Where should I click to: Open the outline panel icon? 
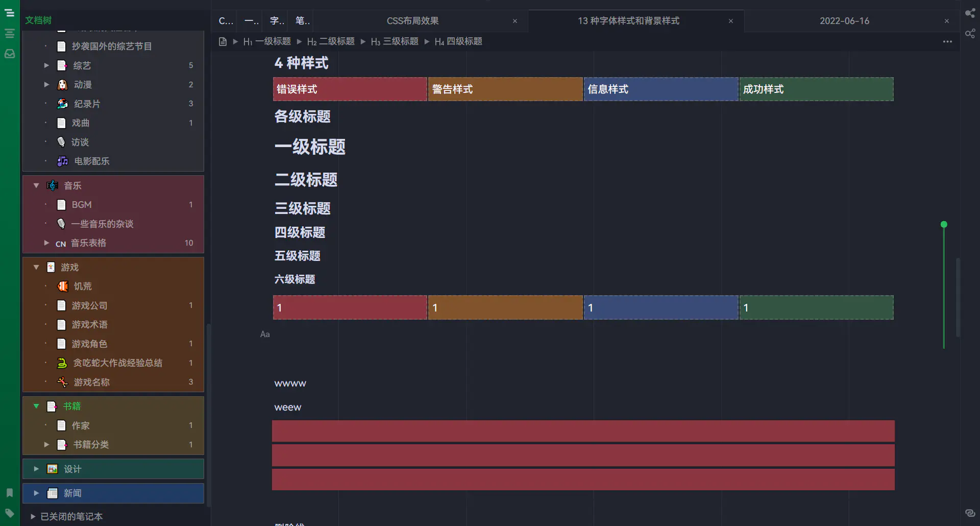tap(9, 34)
